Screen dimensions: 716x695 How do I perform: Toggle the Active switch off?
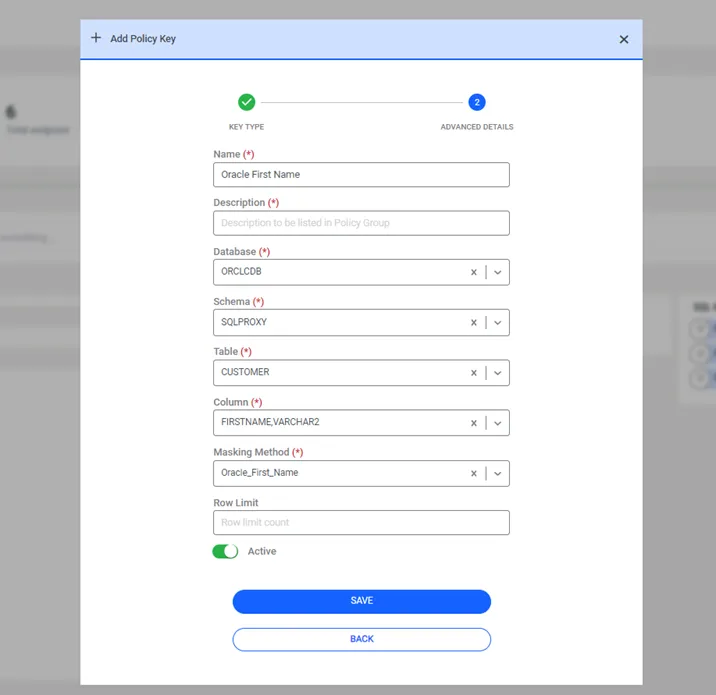click(225, 551)
